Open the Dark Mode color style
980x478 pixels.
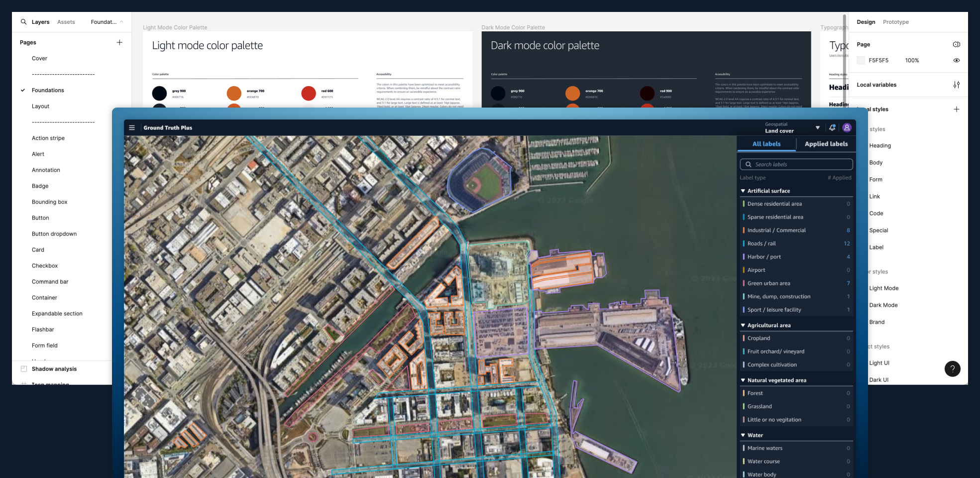(883, 305)
